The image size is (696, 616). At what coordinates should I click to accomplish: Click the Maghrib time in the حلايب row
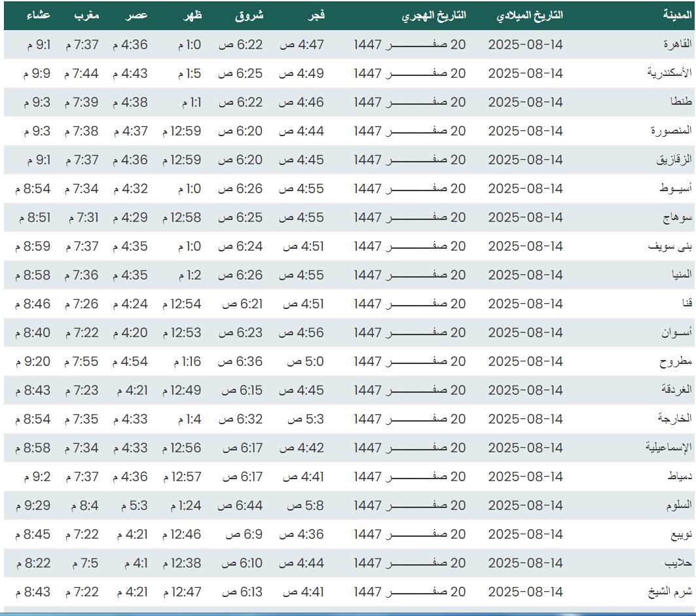84,563
